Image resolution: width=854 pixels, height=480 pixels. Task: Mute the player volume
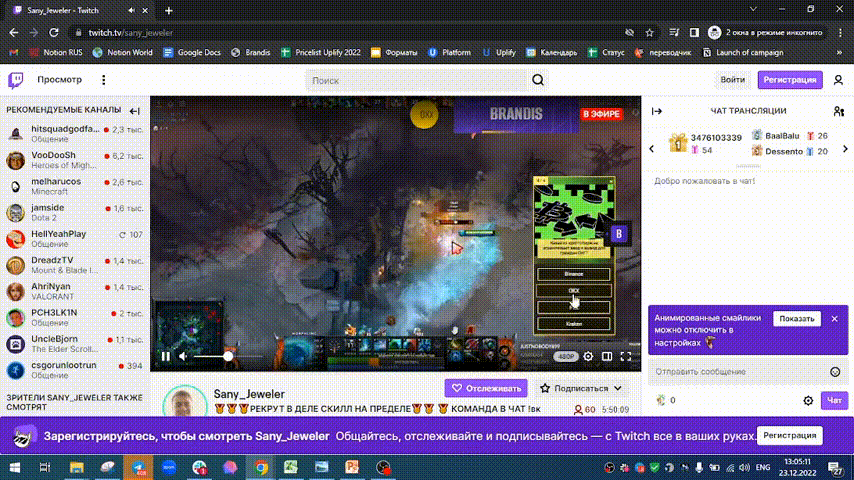[184, 356]
